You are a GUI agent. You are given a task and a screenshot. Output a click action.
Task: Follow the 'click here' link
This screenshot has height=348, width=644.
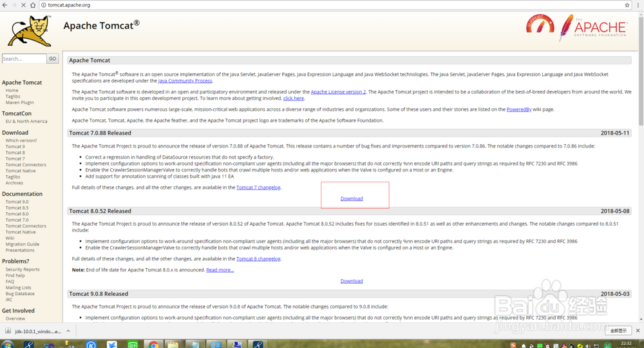click(294, 99)
